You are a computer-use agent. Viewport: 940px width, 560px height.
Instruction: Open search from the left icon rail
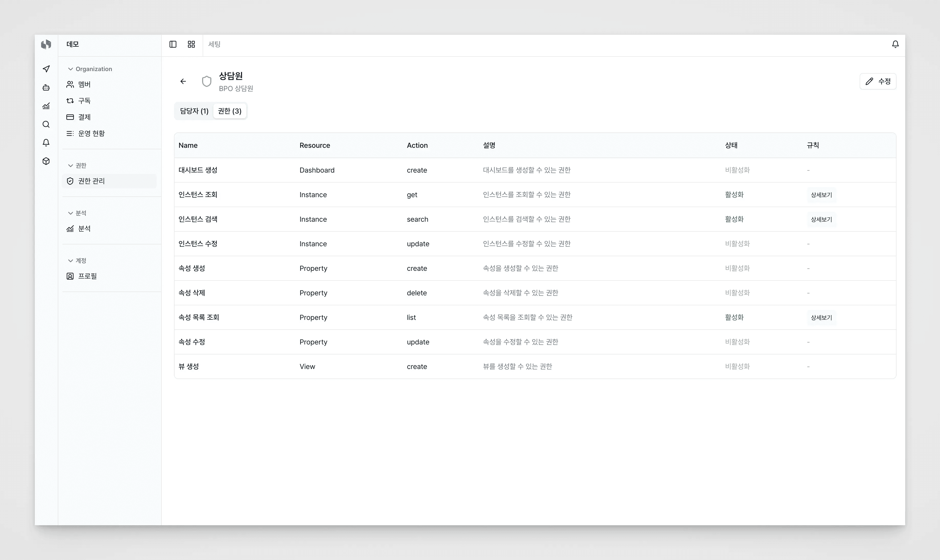46,124
